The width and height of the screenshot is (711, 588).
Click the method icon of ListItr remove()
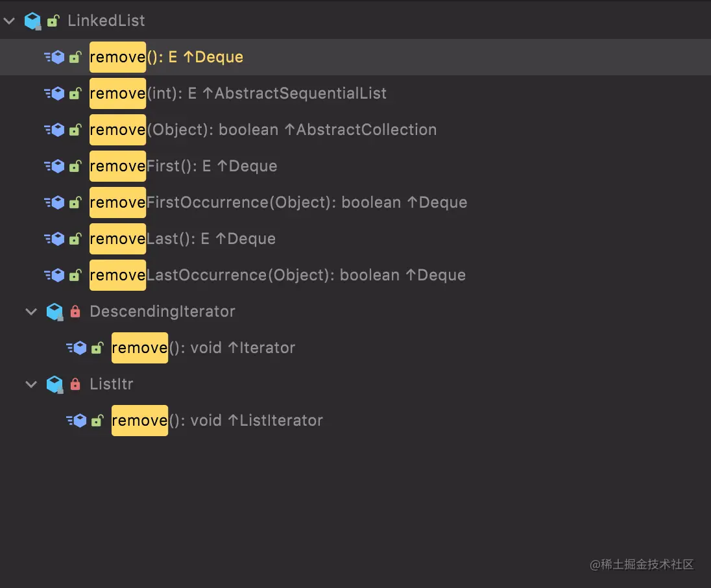pyautogui.click(x=77, y=421)
